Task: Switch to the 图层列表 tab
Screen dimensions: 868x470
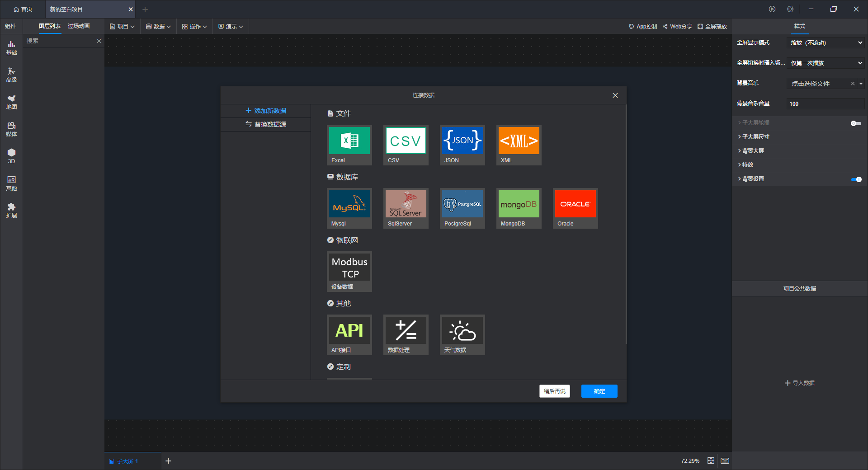Action: point(50,26)
